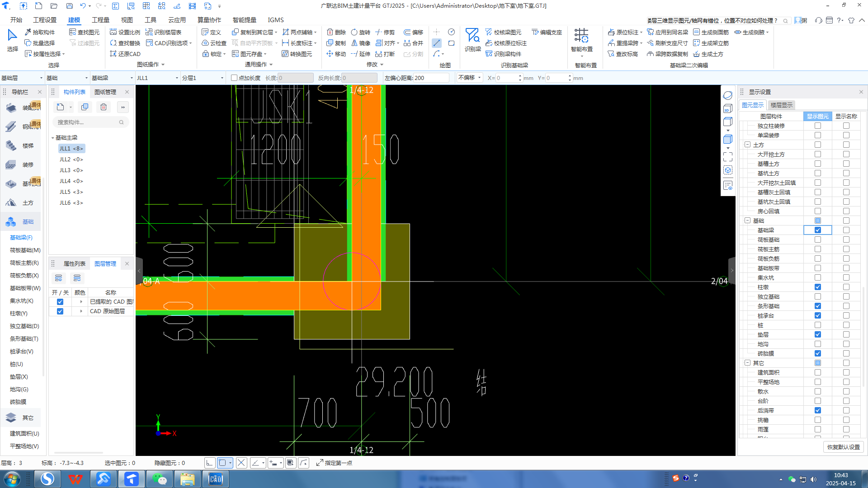The width and height of the screenshot is (868, 488).
Task: Click 恢复默认设置 button
Action: (844, 447)
